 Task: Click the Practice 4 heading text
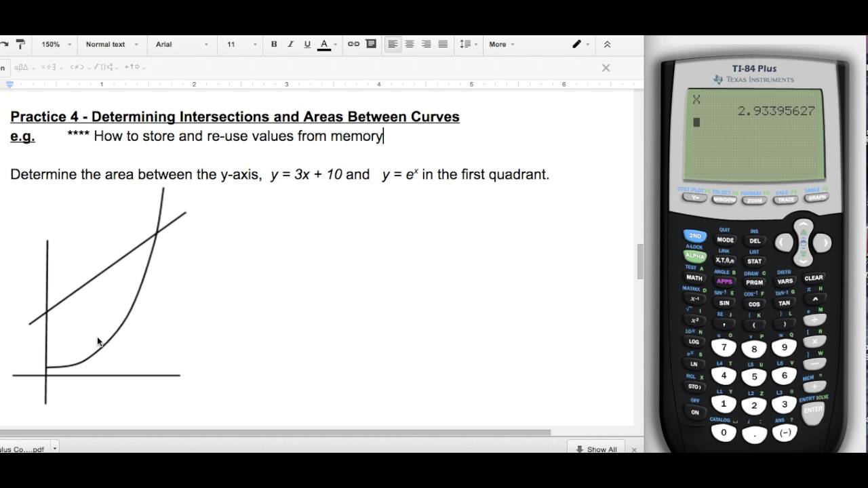(x=235, y=117)
